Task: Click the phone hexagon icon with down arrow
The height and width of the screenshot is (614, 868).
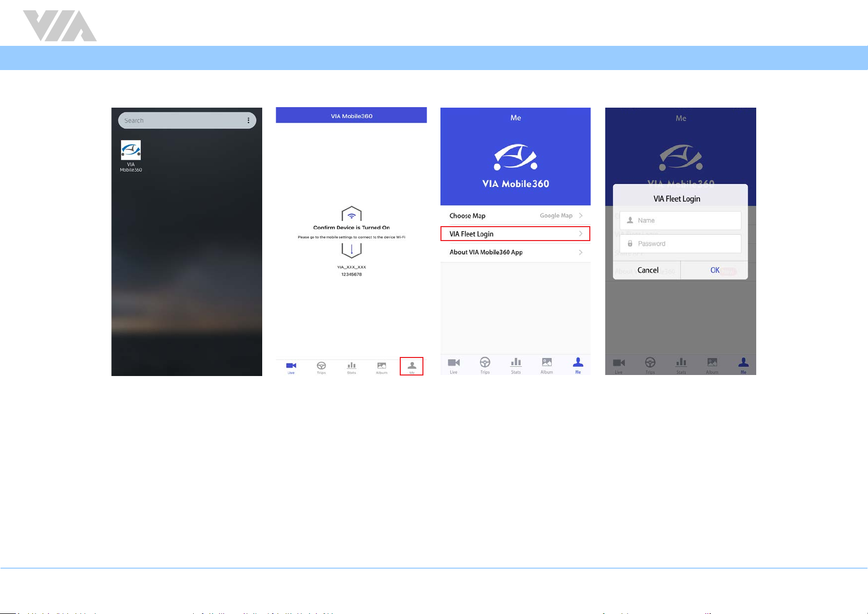Action: click(x=351, y=250)
